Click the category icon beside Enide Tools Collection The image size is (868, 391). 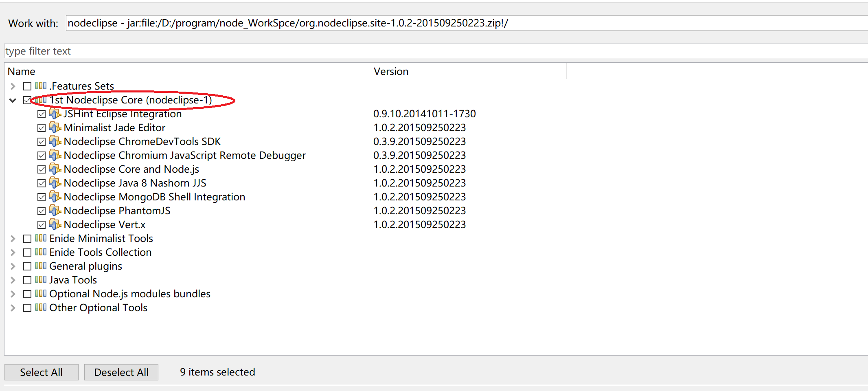[x=40, y=252]
